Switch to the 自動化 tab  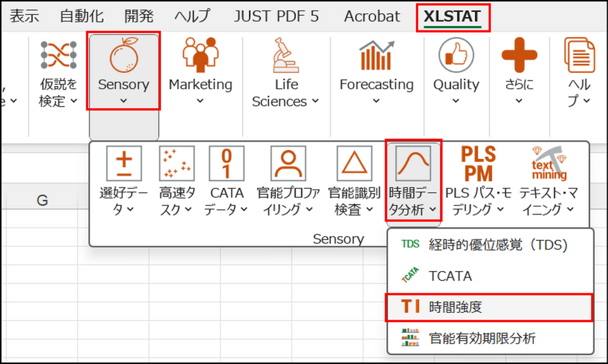click(82, 16)
